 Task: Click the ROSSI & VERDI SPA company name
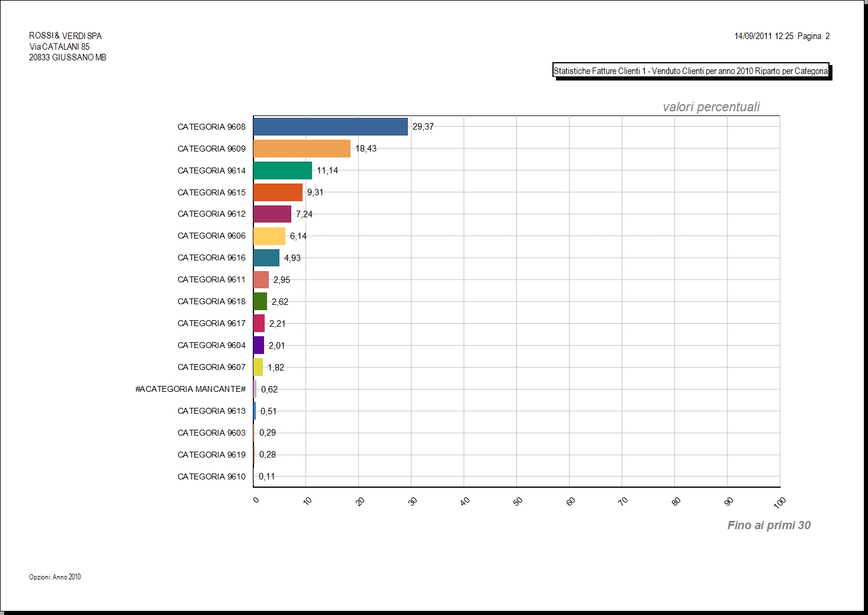click(66, 36)
